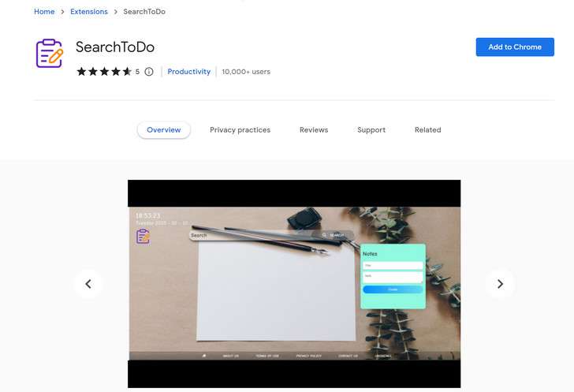574x392 pixels.
Task: Click the rating count number 5
Action: point(137,72)
